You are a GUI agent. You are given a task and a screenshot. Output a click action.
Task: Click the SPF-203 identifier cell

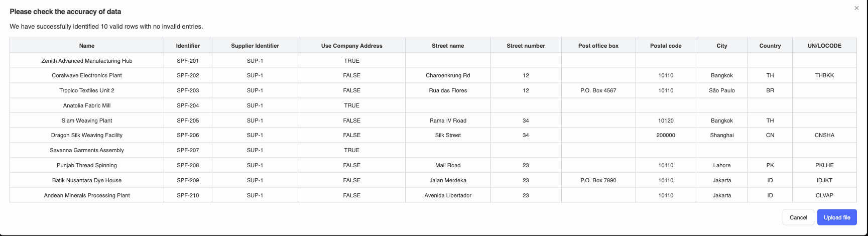pyautogui.click(x=188, y=90)
